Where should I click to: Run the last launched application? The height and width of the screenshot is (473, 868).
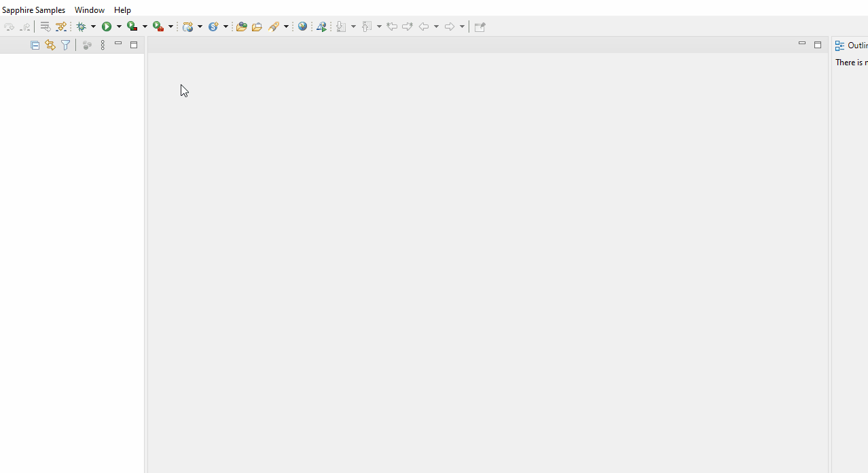(107, 26)
